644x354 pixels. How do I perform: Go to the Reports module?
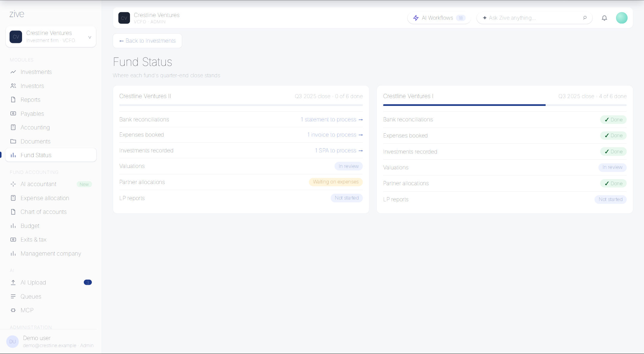pyautogui.click(x=51, y=100)
